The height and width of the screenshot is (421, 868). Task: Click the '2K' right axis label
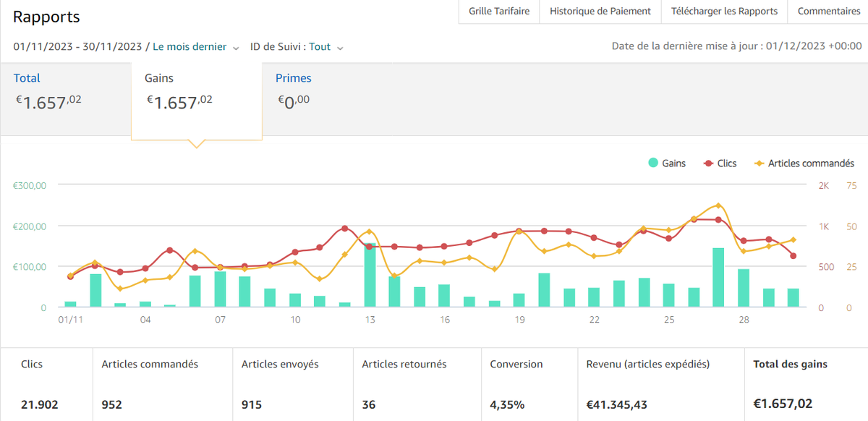click(824, 185)
